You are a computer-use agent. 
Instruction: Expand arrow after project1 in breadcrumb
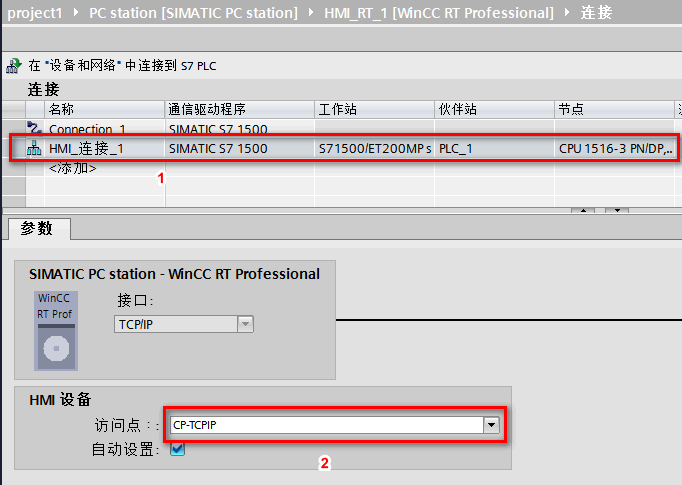[77, 12]
